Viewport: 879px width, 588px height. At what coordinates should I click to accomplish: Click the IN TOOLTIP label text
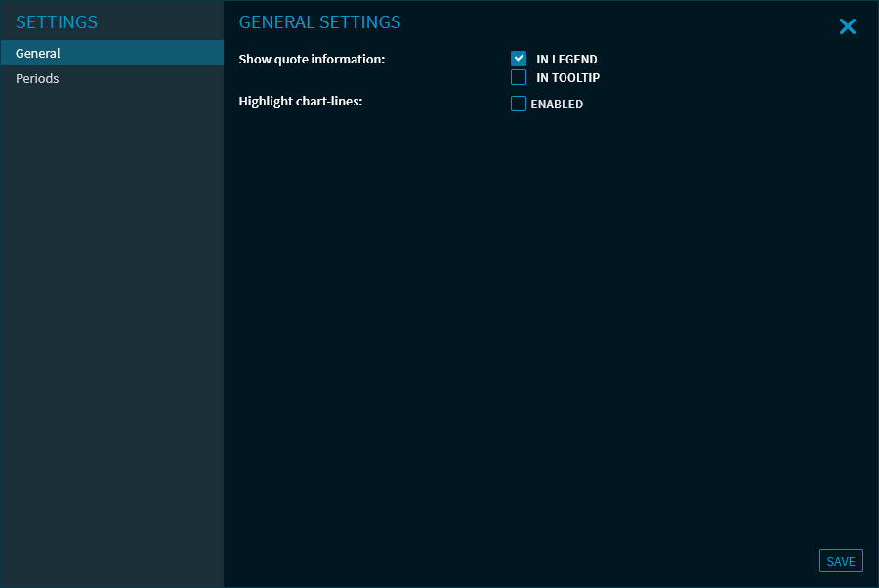(567, 78)
